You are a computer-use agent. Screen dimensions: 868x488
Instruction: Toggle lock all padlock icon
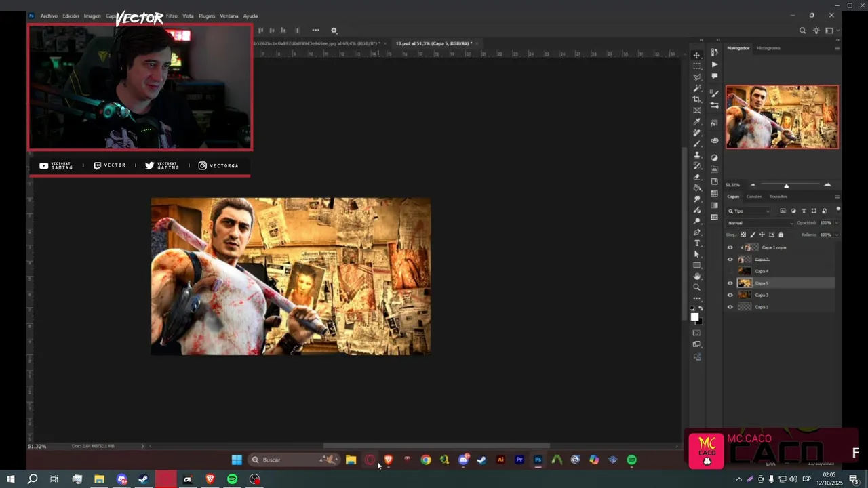point(781,235)
